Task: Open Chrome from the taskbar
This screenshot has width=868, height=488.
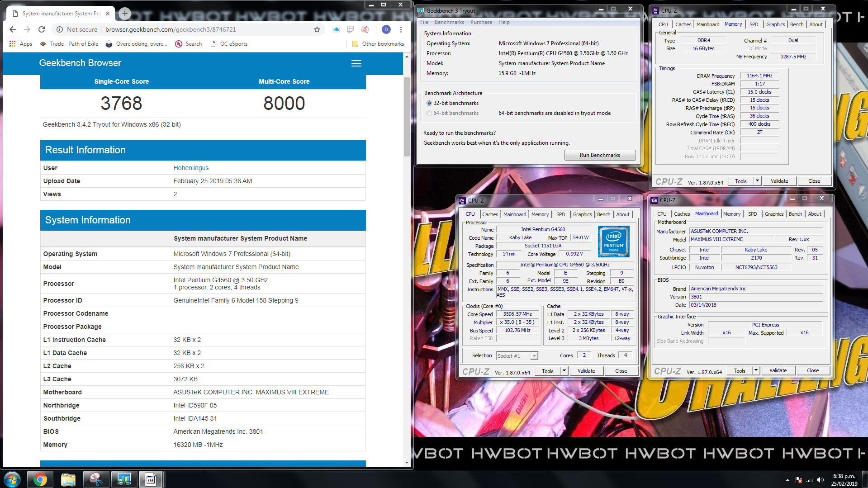Action: (x=40, y=479)
